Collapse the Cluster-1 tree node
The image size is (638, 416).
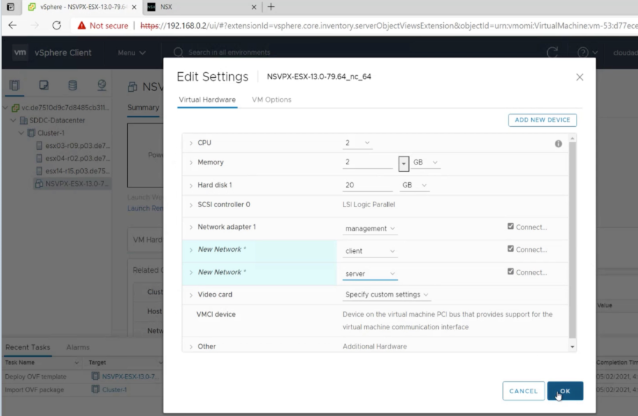21,133
